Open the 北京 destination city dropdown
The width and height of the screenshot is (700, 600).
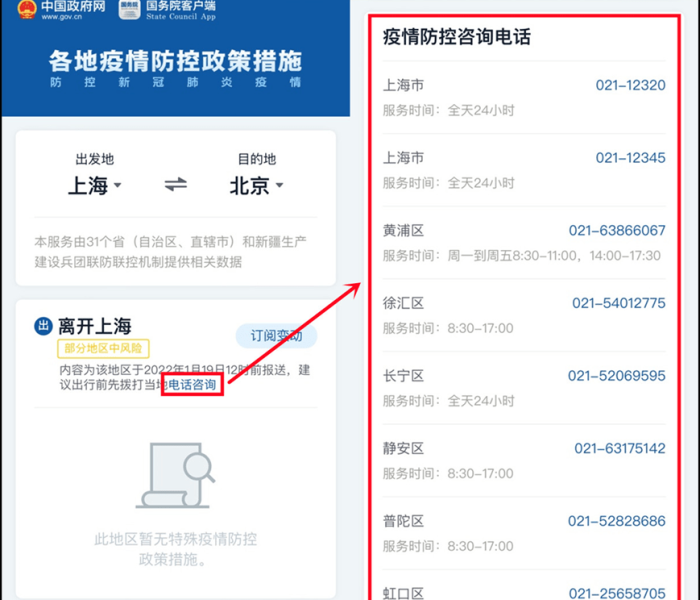(x=256, y=186)
